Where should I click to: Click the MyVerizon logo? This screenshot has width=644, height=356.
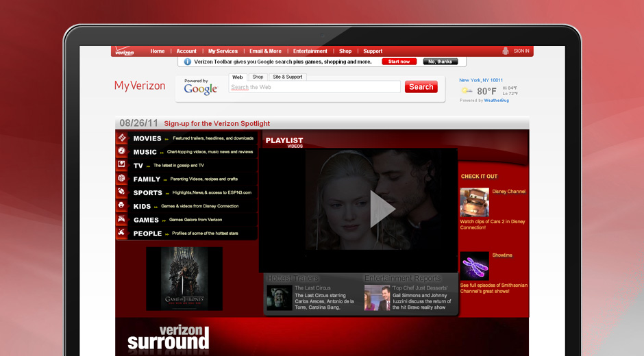pos(140,86)
